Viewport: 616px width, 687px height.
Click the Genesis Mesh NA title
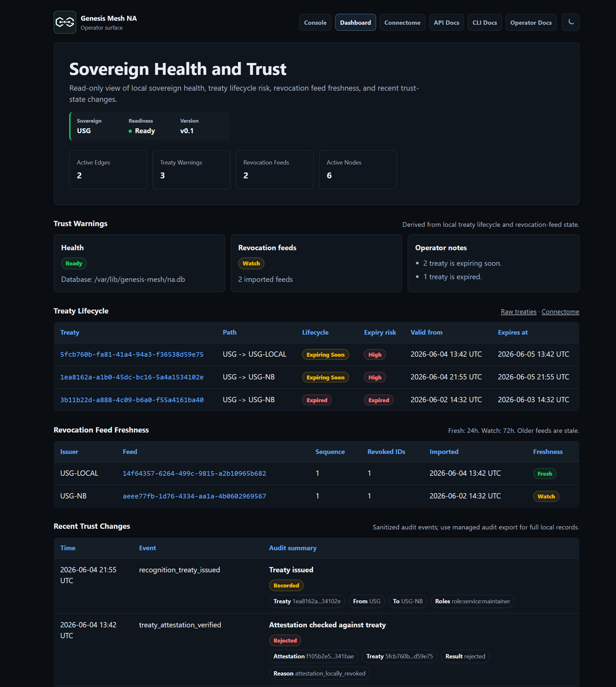coord(109,19)
